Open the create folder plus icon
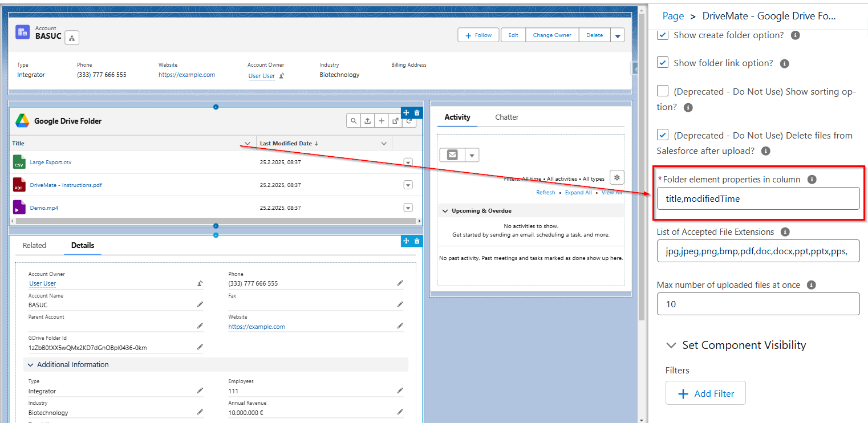The image size is (868, 423). [381, 120]
